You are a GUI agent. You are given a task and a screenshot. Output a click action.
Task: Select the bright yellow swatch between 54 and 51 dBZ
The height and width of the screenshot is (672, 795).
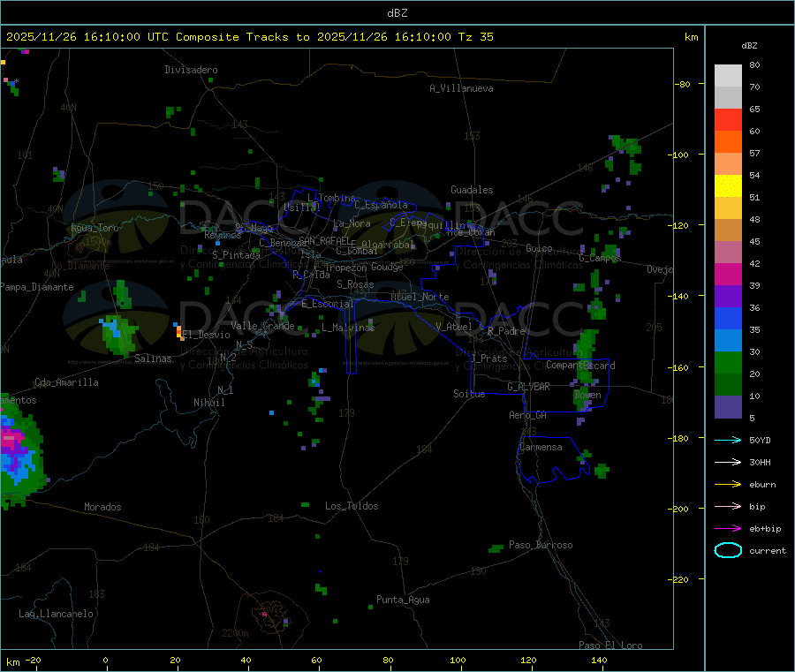pos(728,186)
